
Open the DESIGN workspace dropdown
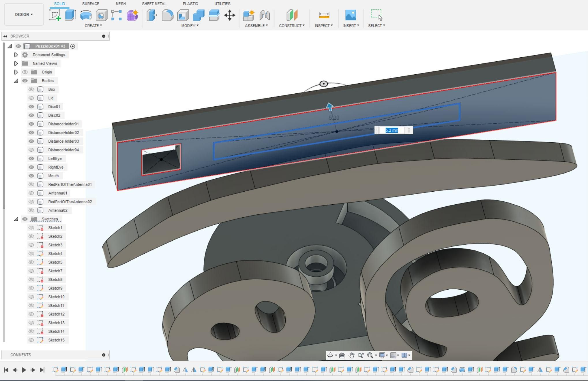[x=24, y=14]
